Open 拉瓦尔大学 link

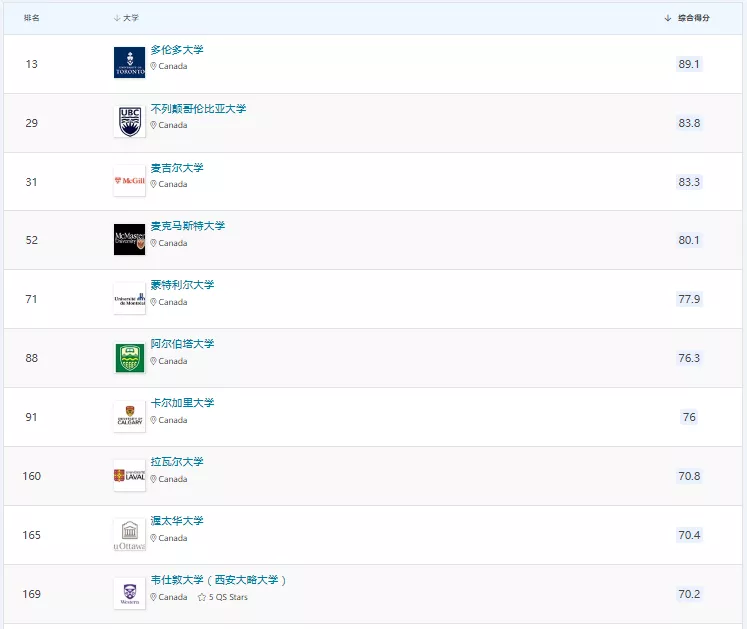(177, 462)
